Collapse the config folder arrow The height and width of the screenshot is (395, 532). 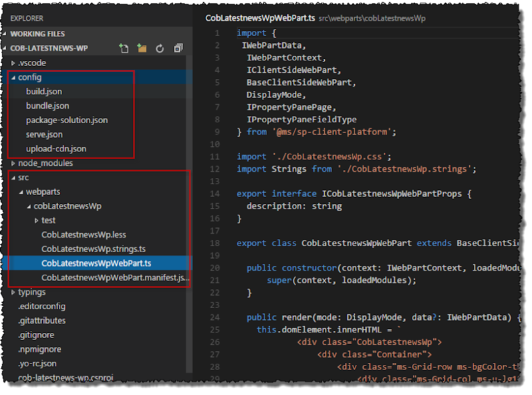[x=13, y=78]
